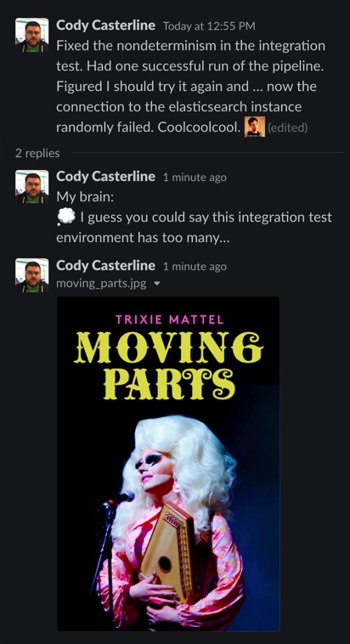Click the '2 replies' thread label
The height and width of the screenshot is (644, 350).
pyautogui.click(x=37, y=153)
